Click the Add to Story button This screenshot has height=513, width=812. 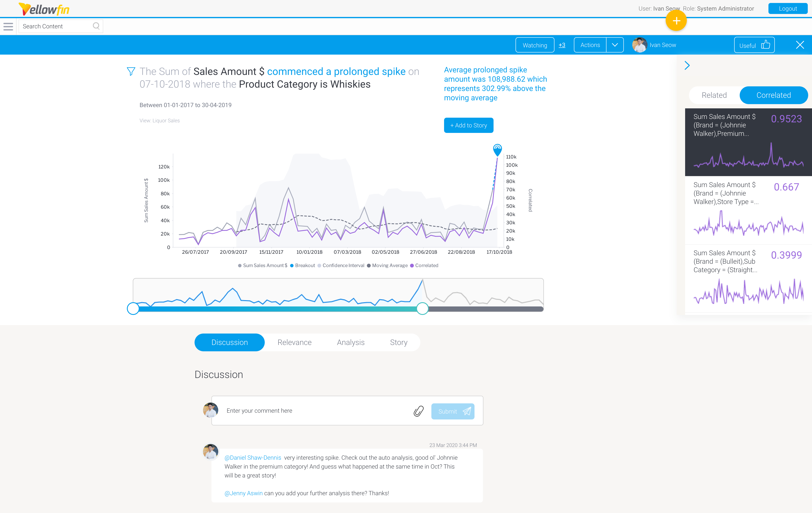(x=468, y=125)
